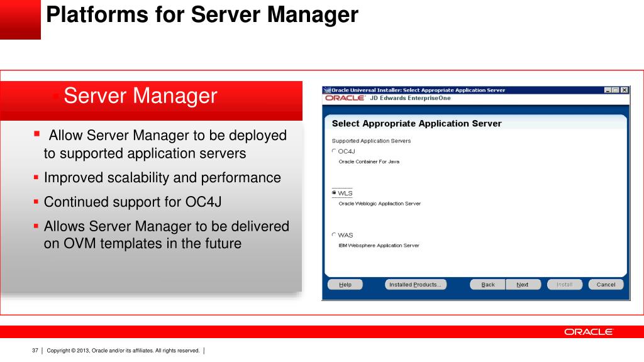The height and width of the screenshot is (362, 644).
Task: Cancel the Oracle Universal Installer
Action: click(x=606, y=285)
